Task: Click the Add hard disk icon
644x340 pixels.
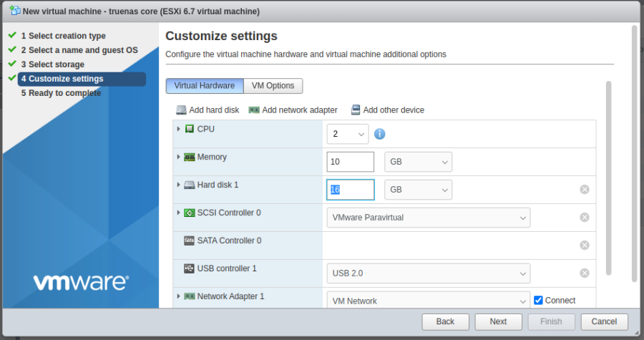Action: pyautogui.click(x=181, y=110)
